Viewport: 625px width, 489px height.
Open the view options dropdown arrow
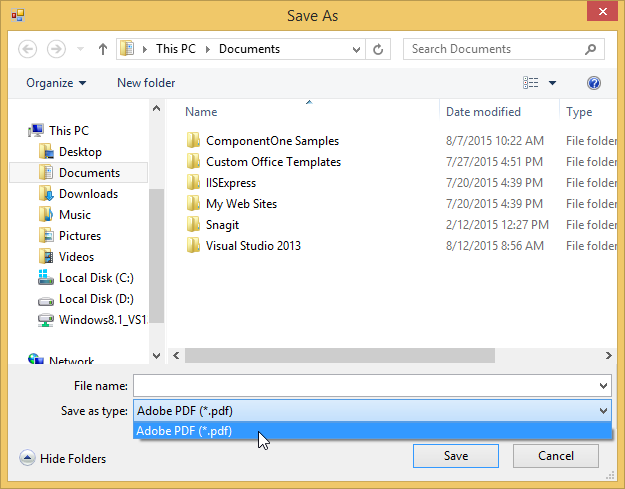tap(552, 83)
